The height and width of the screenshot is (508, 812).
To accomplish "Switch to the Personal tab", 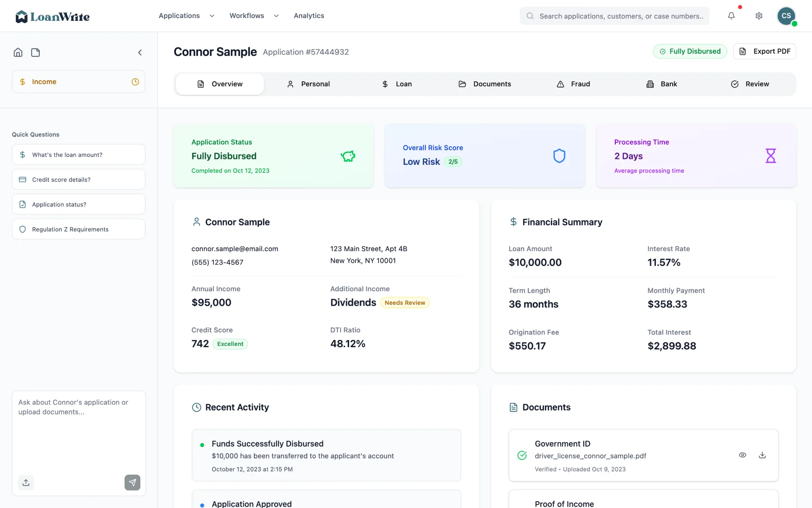I will 309,84.
